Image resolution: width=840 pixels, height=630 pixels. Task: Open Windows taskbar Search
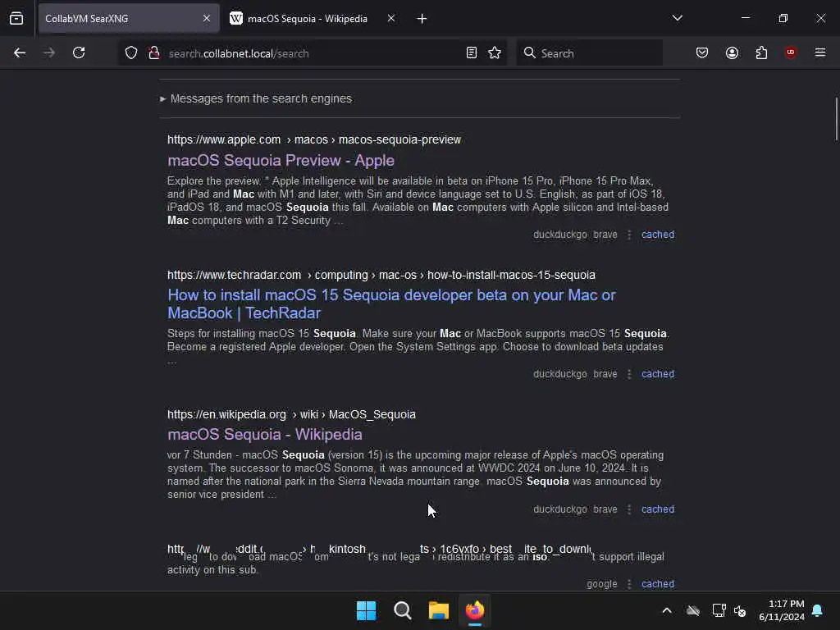pyautogui.click(x=402, y=610)
